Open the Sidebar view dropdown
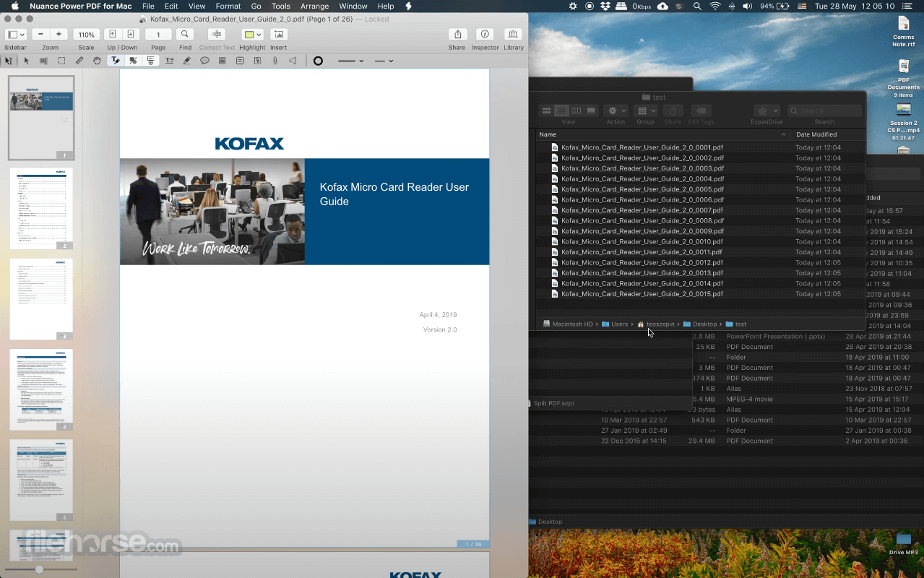924x578 pixels. click(15, 35)
